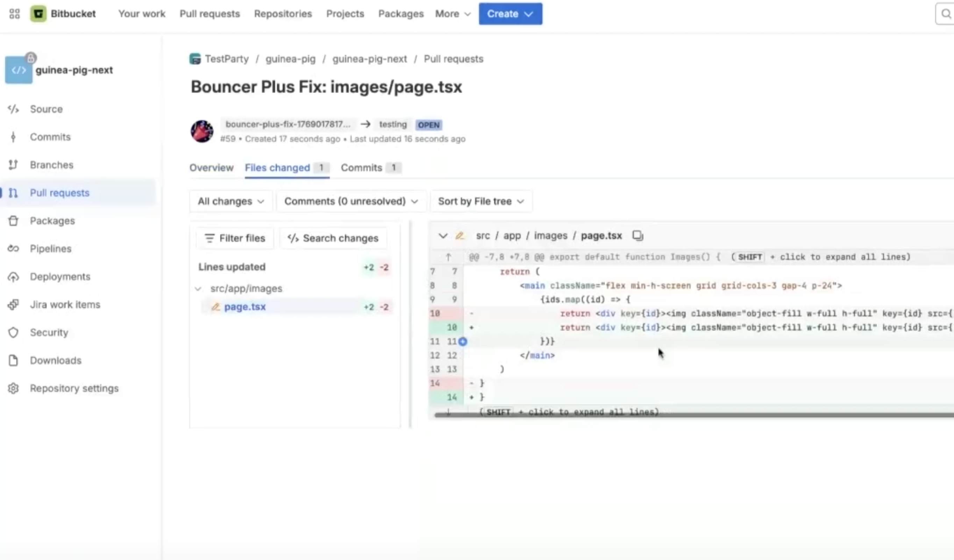Open the Search changes panel
This screenshot has height=560, width=954.
tap(333, 238)
